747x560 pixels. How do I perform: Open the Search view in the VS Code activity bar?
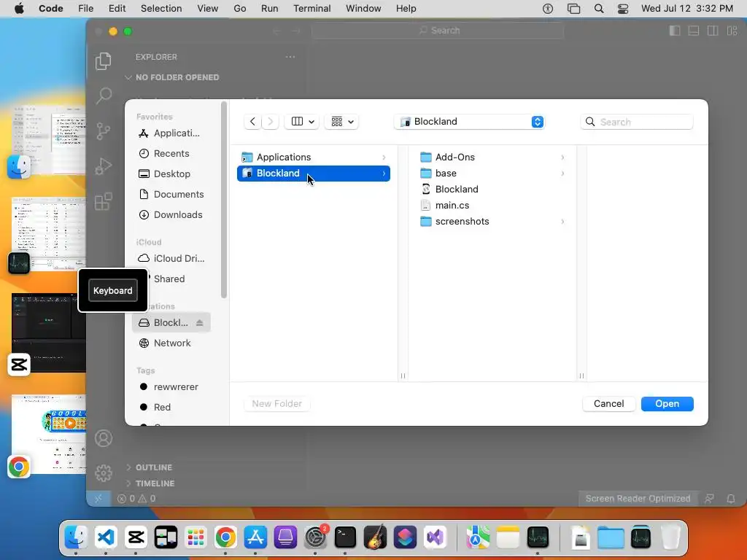[104, 96]
